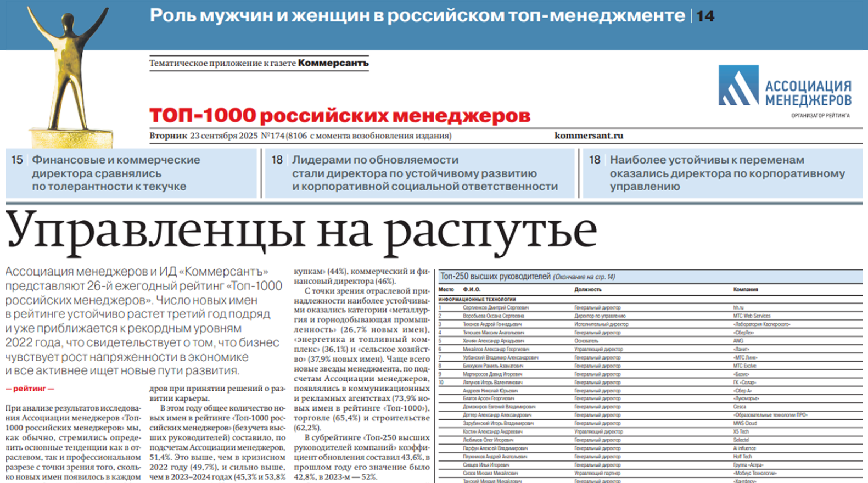Click the Ф.И.О. column header
Screen dimensions: 868x483
471,289
